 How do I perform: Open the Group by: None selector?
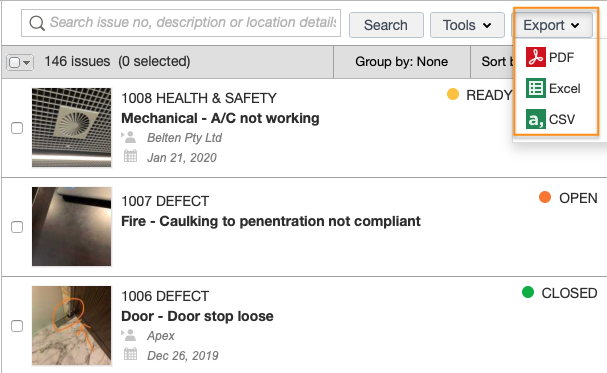[401, 62]
